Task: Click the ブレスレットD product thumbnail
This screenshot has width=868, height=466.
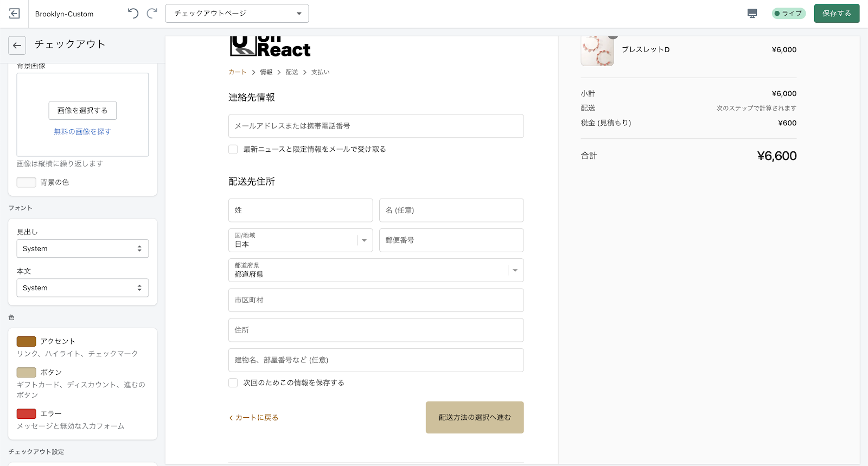Action: [x=597, y=50]
